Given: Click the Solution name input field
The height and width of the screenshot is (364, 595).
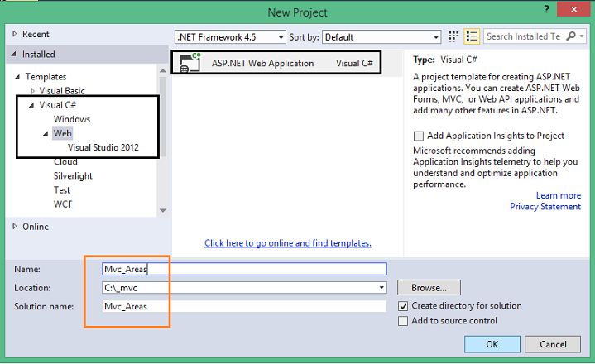Looking at the screenshot, I should click(x=244, y=306).
